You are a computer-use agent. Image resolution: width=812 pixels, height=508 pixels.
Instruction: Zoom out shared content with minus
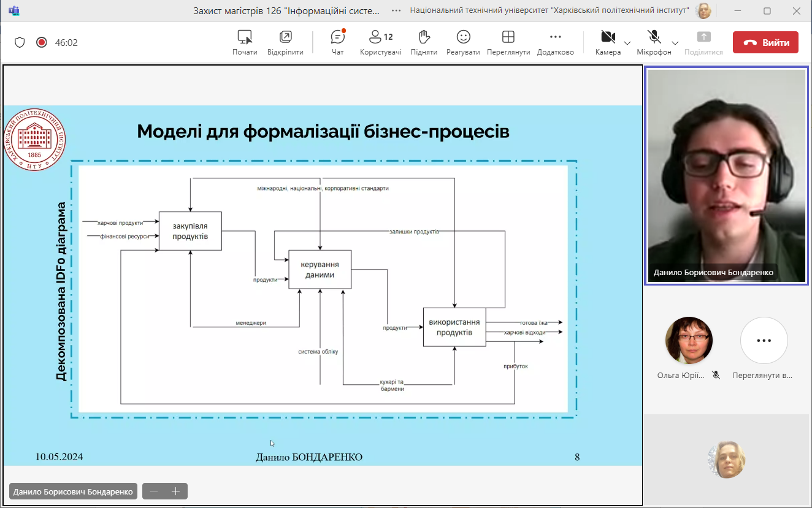click(x=154, y=491)
